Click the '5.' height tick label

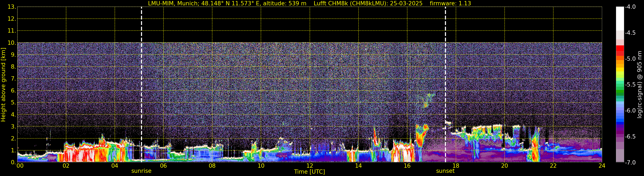point(13,103)
